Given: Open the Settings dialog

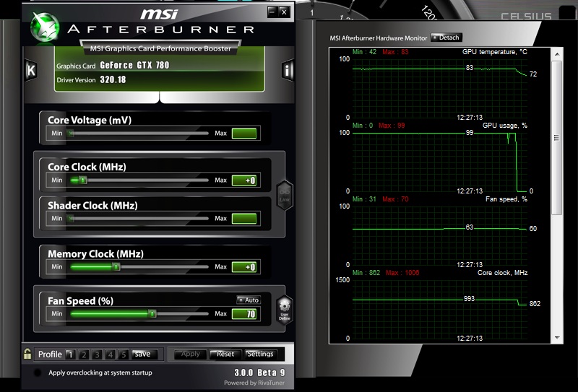Looking at the screenshot, I should [260, 354].
